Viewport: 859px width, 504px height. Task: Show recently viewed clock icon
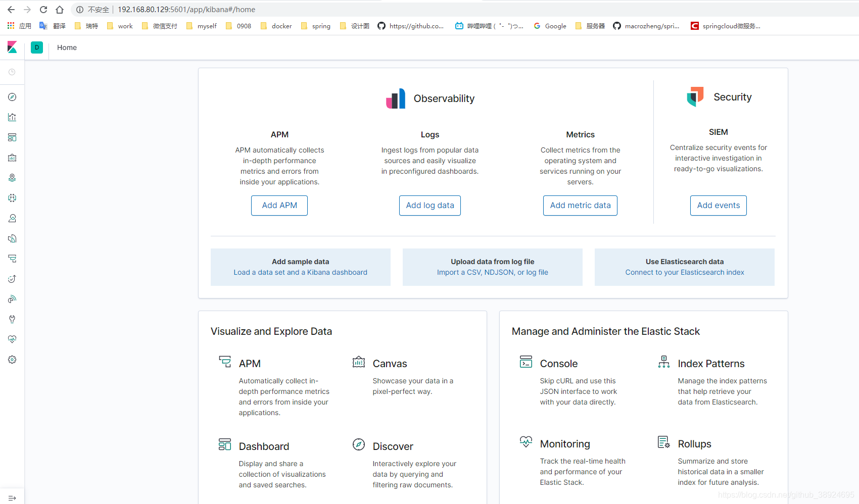(x=12, y=72)
